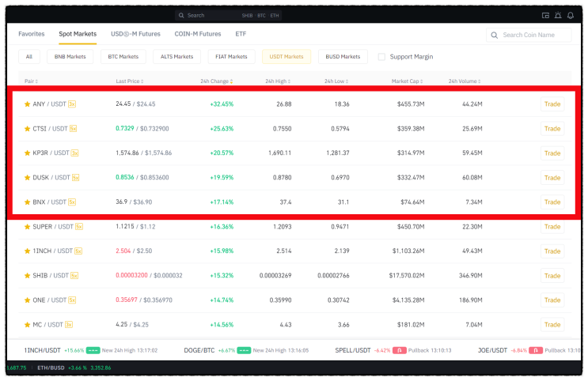Click the Pullback badge for JOE/USDT ticker
This screenshot has width=588, height=381.
click(x=536, y=350)
